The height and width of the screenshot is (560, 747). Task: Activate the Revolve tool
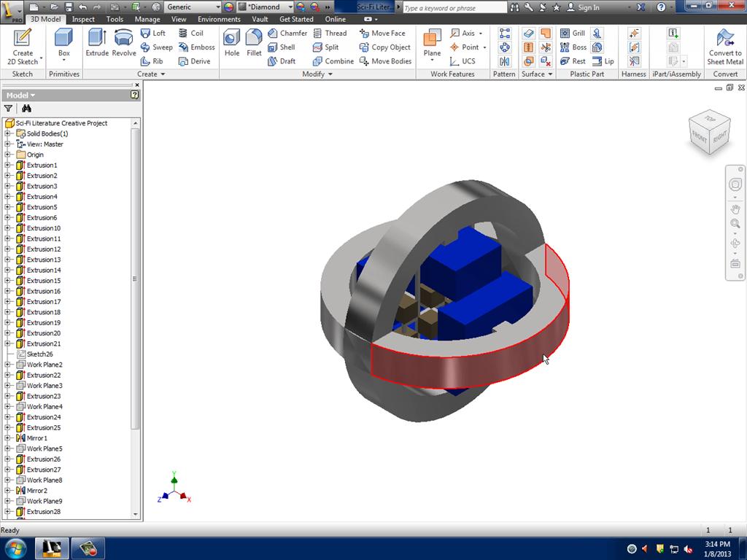pyautogui.click(x=124, y=43)
